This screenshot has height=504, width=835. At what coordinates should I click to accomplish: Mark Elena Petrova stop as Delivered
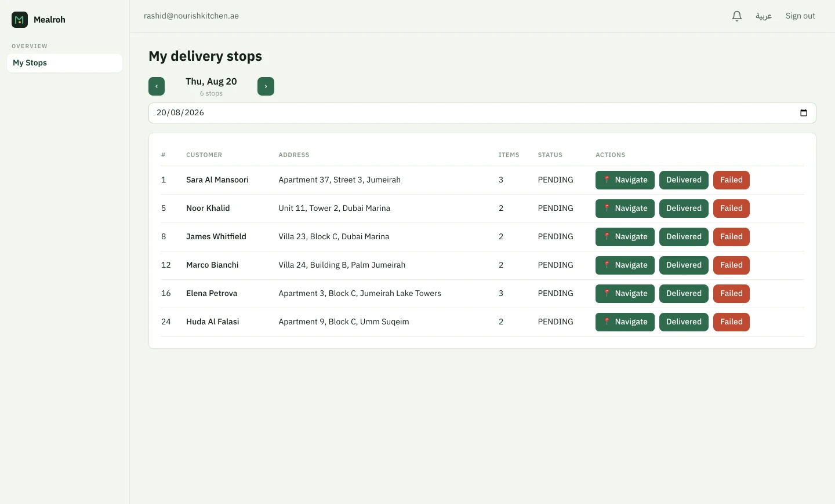click(684, 294)
